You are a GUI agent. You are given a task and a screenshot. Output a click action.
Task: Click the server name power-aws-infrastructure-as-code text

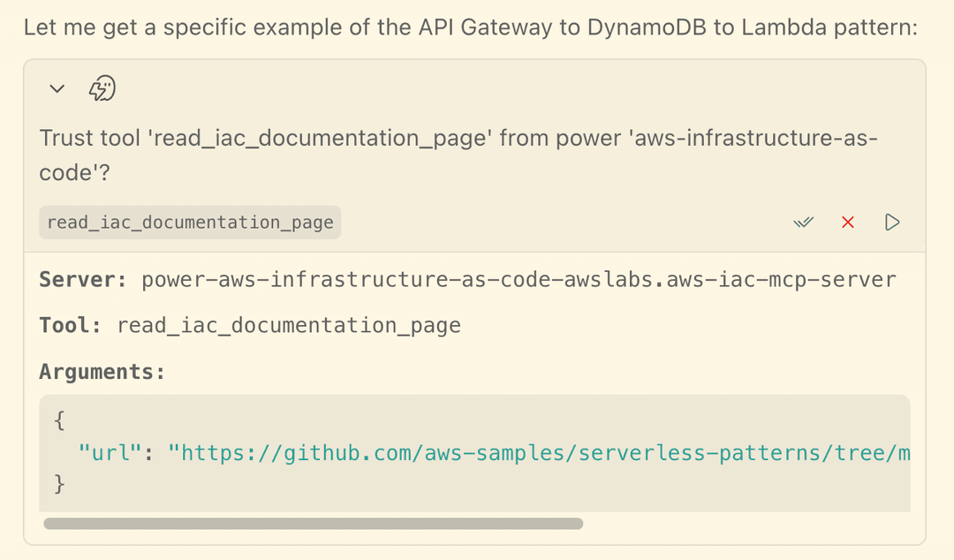point(519,279)
